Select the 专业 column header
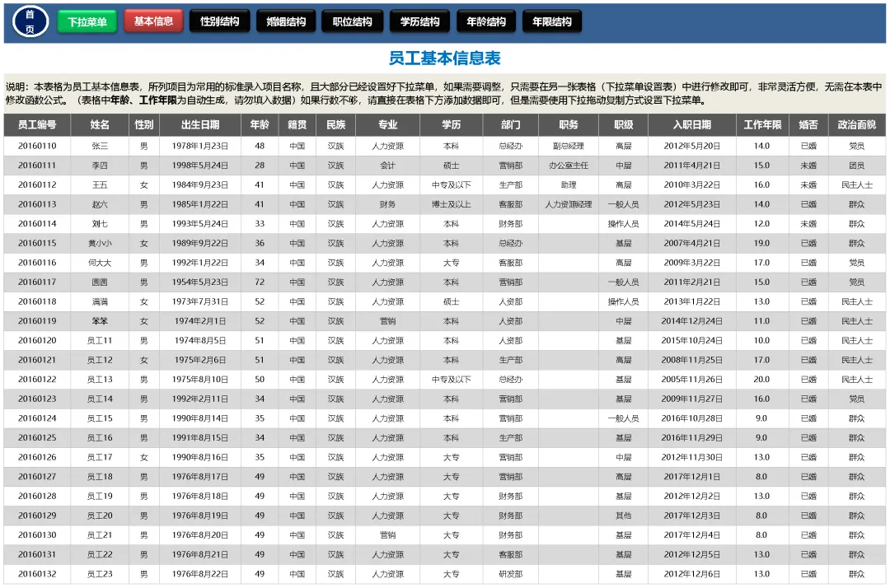The image size is (890, 588). [x=387, y=124]
